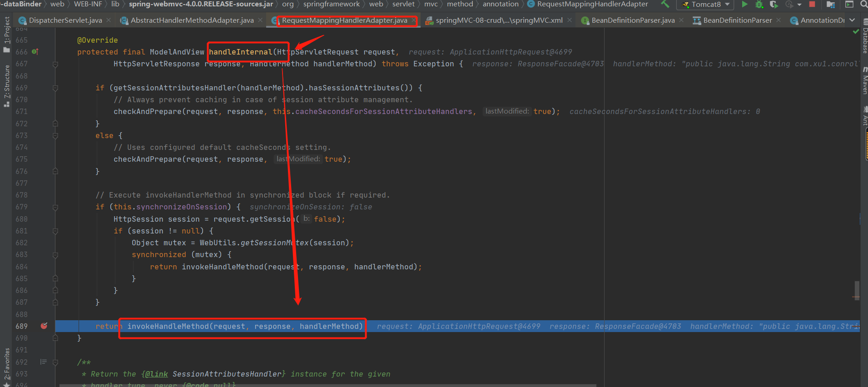Close the BeanDefinitionParser.java tab
Viewport: 868px width, 387px height.
681,20
